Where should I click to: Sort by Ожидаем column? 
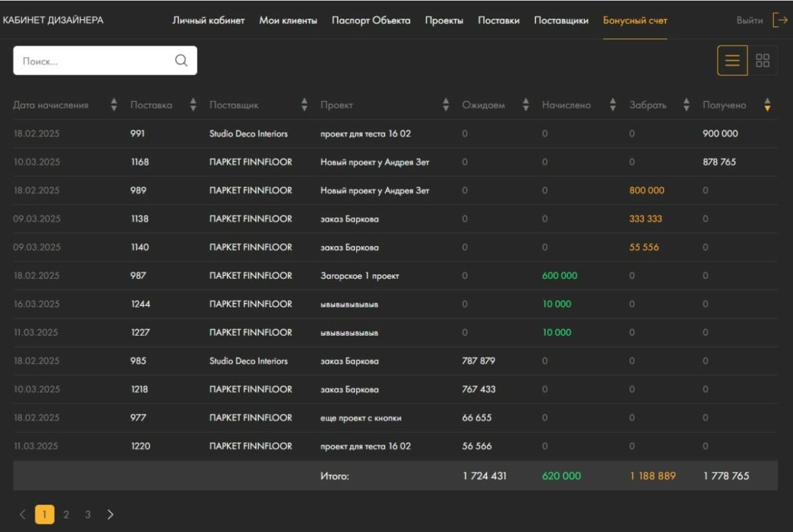[x=526, y=105]
